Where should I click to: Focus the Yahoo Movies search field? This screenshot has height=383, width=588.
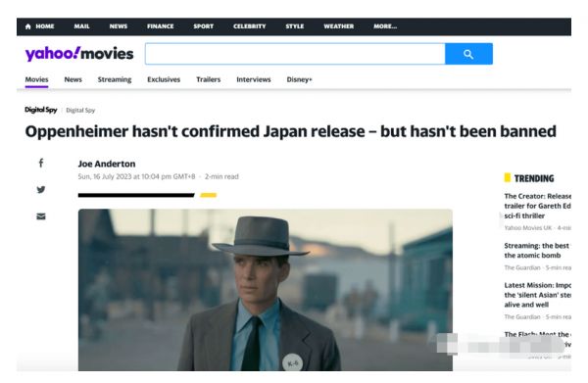click(295, 54)
